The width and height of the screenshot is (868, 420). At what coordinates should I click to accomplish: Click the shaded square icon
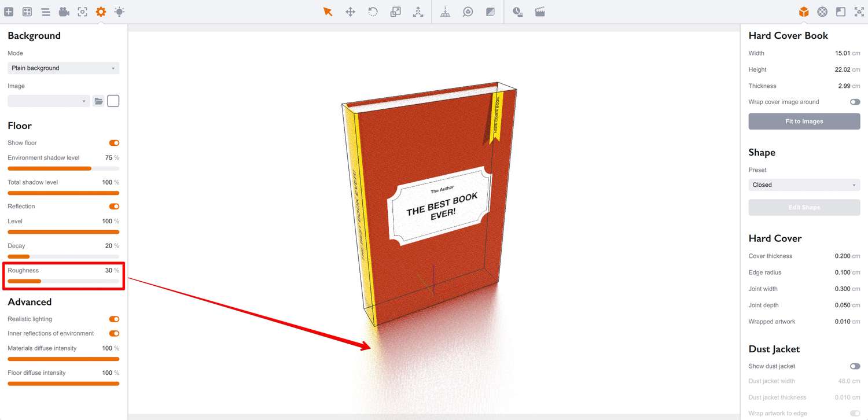point(490,12)
